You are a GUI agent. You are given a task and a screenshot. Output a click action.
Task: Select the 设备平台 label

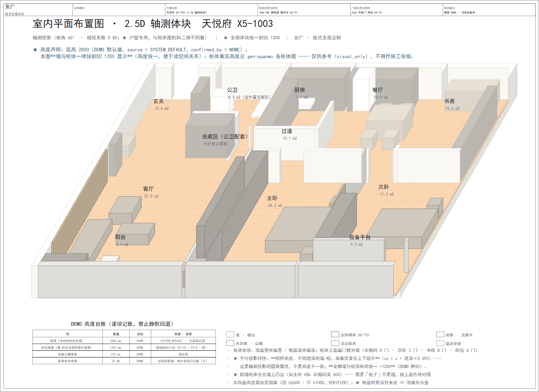pos(360,237)
